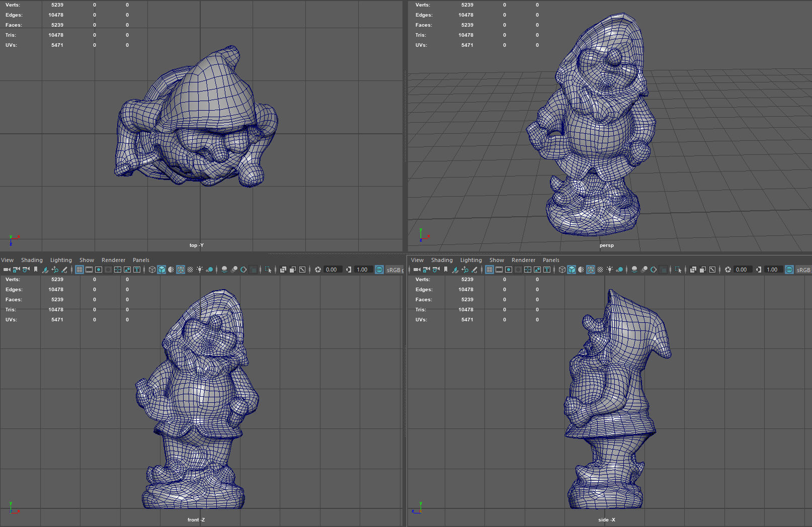Toggle Grid display in side panel toolbar
This screenshot has height=527, width=812.
(x=490, y=270)
